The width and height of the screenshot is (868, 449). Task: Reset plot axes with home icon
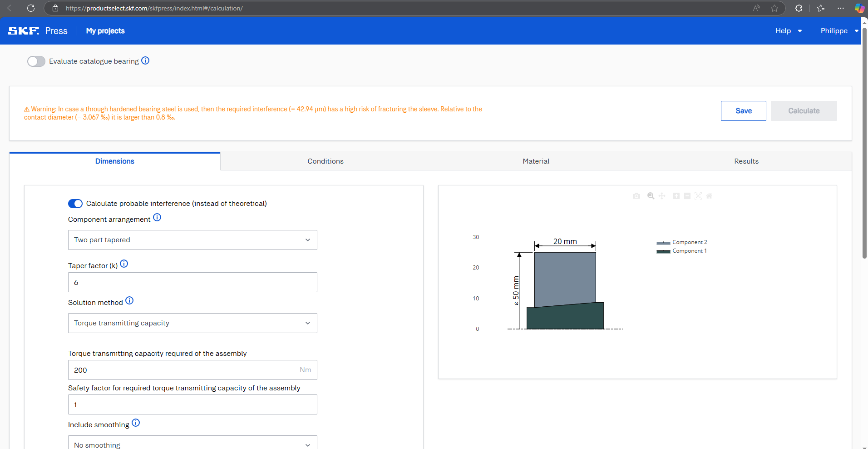click(x=709, y=196)
